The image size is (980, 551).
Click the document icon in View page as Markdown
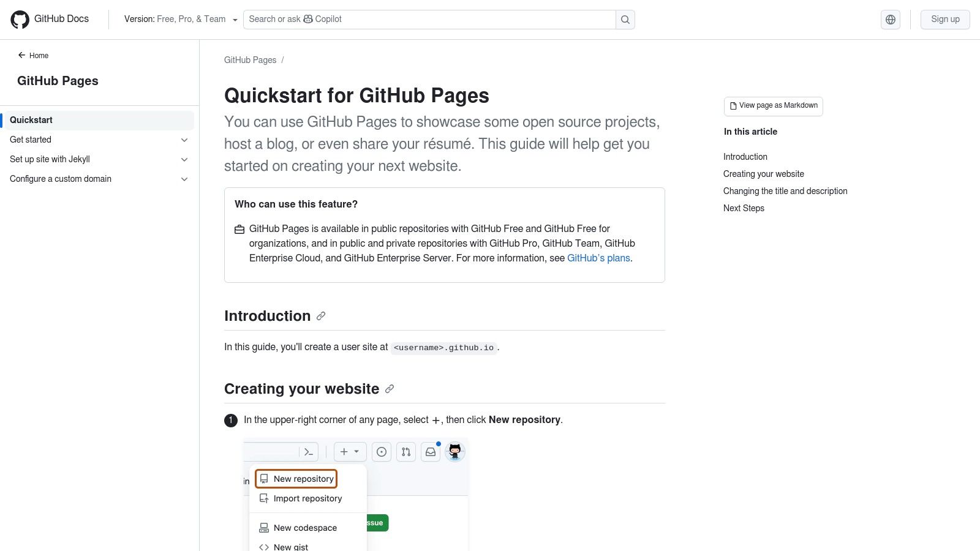tap(733, 106)
